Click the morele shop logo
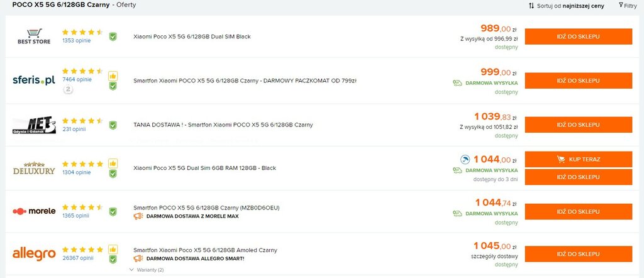 pyautogui.click(x=34, y=211)
